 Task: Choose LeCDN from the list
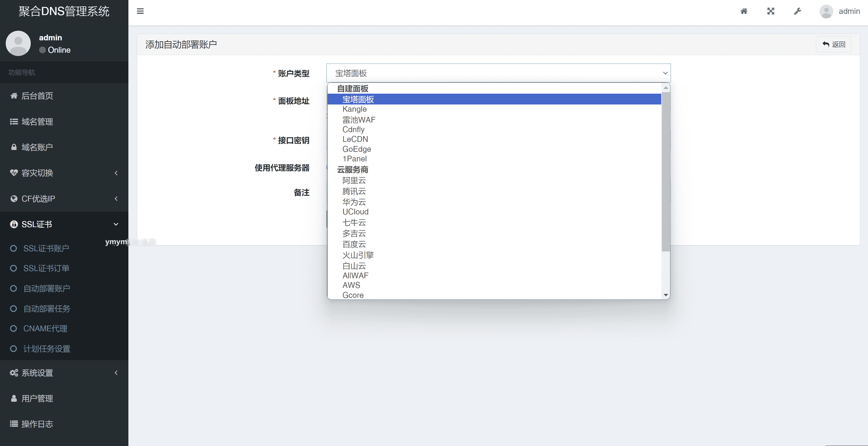494,139
